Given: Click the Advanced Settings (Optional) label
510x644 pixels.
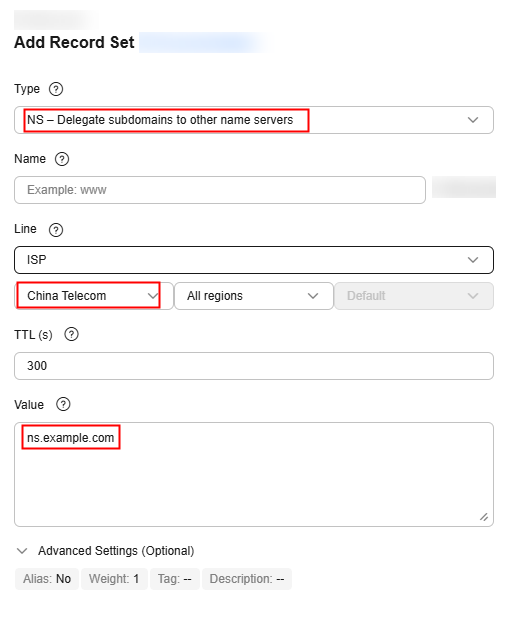Looking at the screenshot, I should pos(116,551).
